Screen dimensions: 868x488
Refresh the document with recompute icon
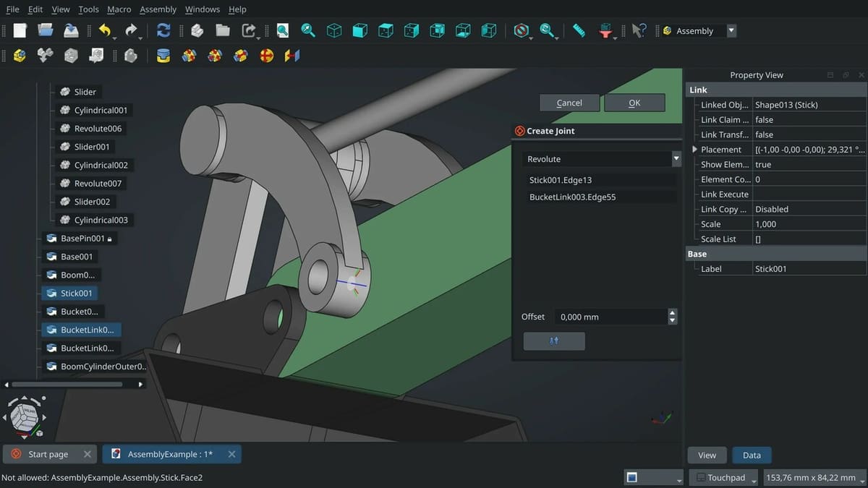point(163,30)
